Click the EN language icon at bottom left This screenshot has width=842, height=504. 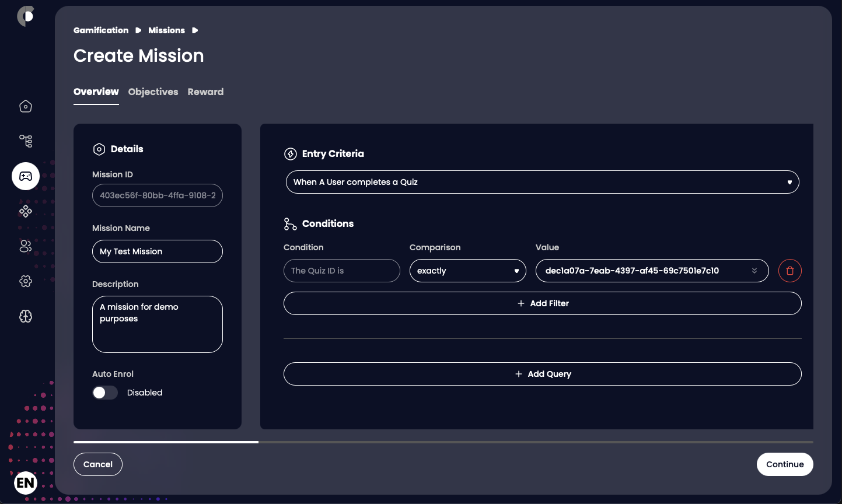click(25, 482)
